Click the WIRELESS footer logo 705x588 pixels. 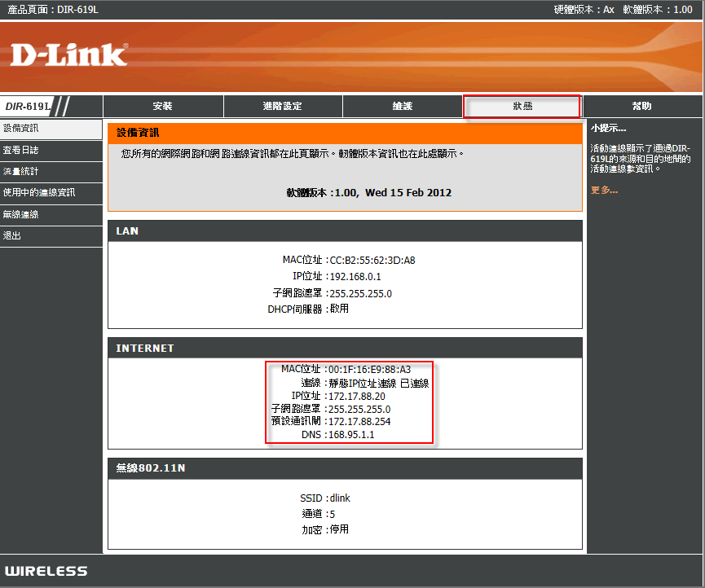point(46,571)
